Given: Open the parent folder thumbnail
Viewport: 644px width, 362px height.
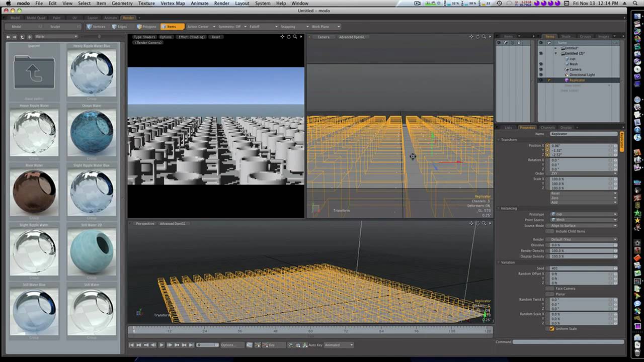Looking at the screenshot, I should pyautogui.click(x=34, y=72).
